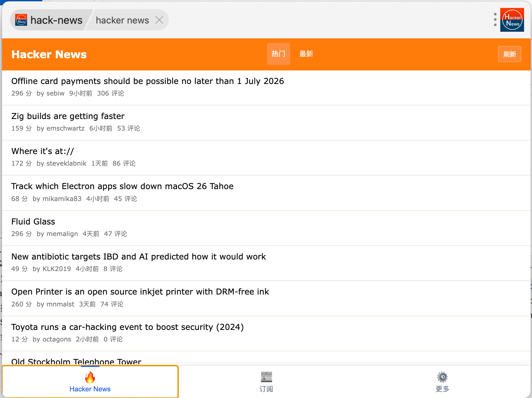Click the hack-news app icon in search bar
This screenshot has height=398, width=532.
coord(21,20)
